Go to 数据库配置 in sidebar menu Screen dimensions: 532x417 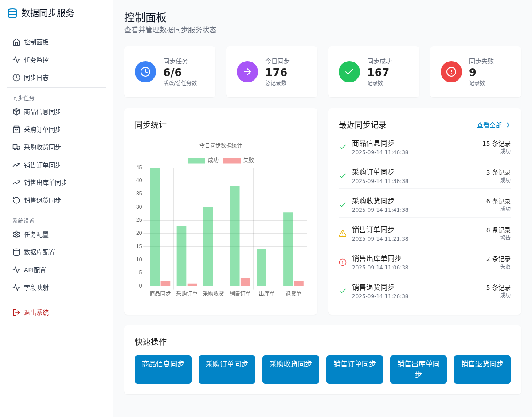click(x=39, y=252)
